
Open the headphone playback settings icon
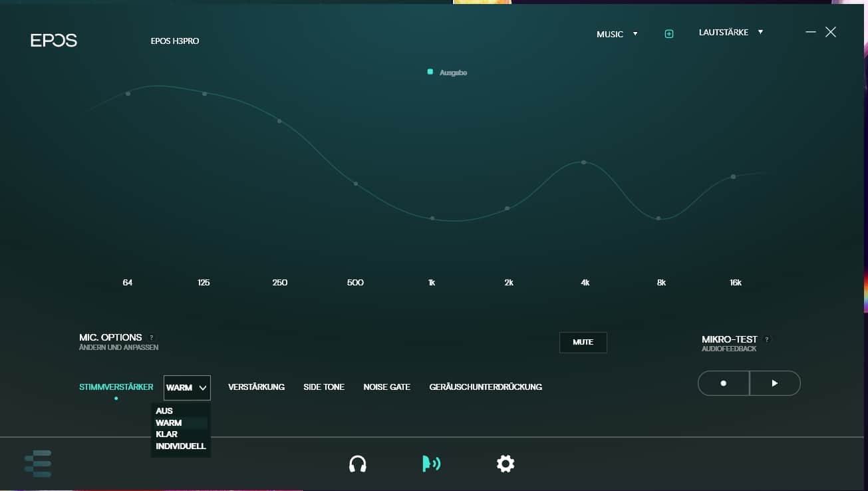click(x=358, y=464)
